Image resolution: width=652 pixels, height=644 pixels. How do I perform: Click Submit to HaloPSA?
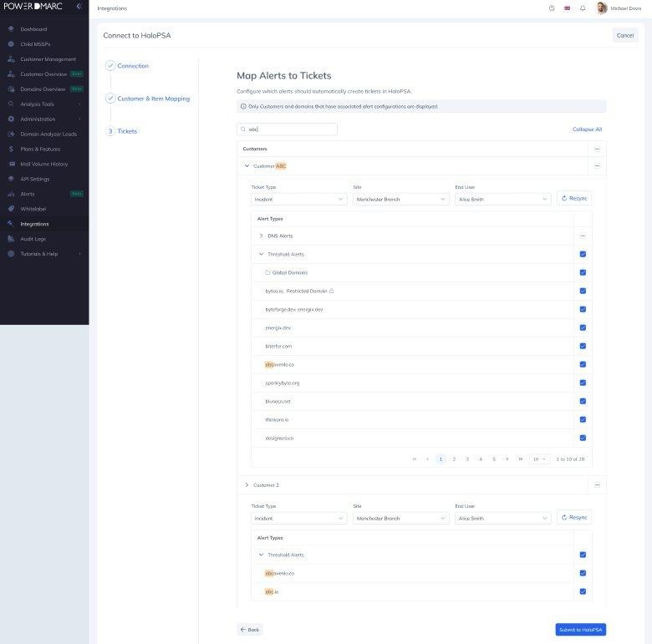580,630
